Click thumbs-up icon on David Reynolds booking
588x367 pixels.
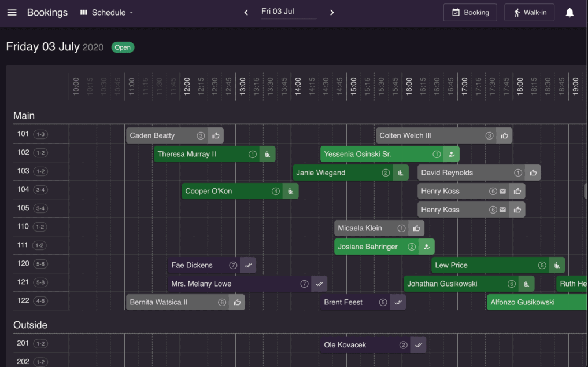coord(533,173)
